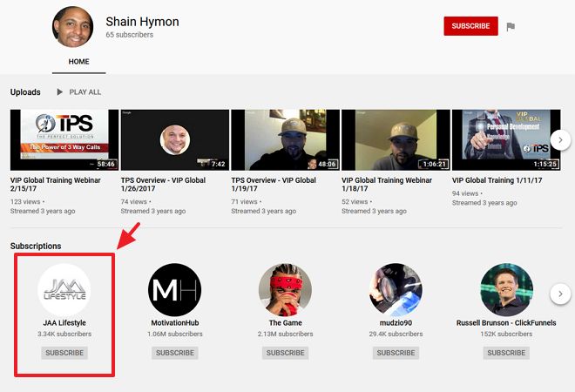Click the 94 views text
This screenshot has height=392, width=575.
click(x=465, y=193)
